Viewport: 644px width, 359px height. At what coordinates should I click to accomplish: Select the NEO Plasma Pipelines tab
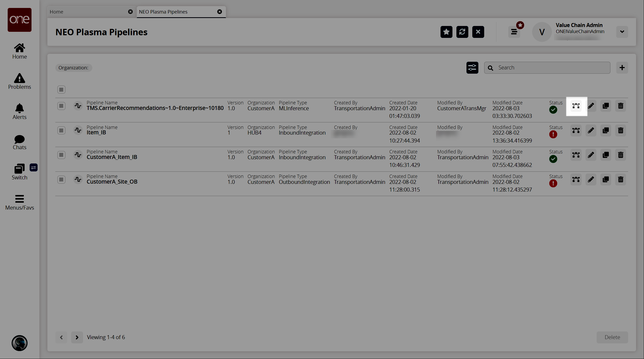point(176,12)
